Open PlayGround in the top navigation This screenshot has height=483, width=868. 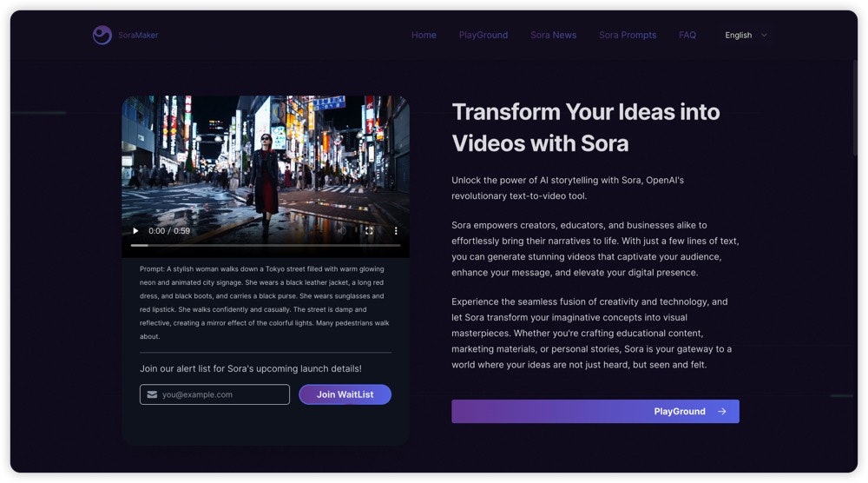point(483,35)
